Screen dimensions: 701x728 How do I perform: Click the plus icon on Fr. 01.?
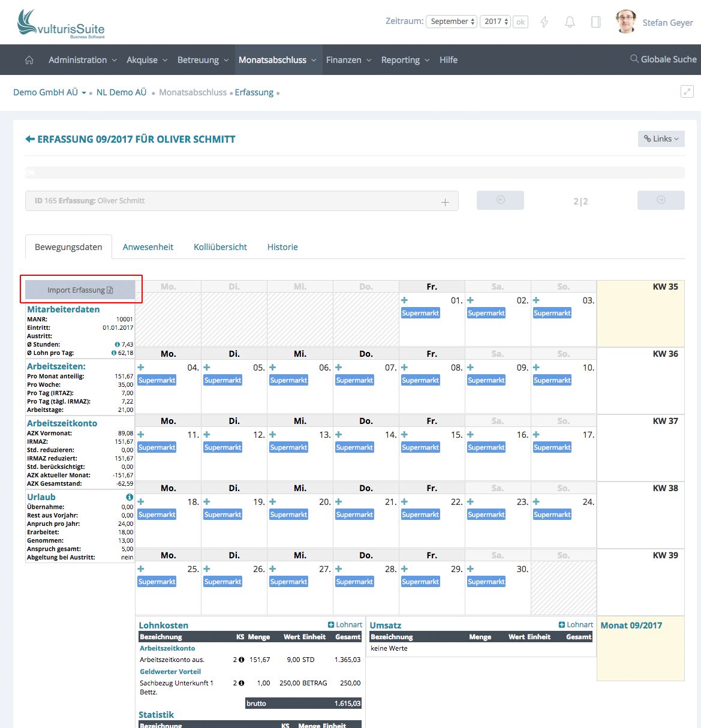tap(405, 300)
